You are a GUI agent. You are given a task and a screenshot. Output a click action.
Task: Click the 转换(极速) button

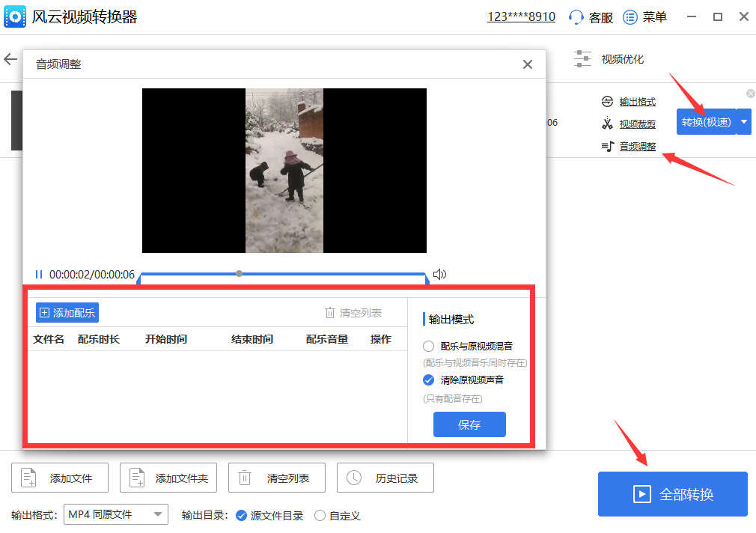click(707, 122)
